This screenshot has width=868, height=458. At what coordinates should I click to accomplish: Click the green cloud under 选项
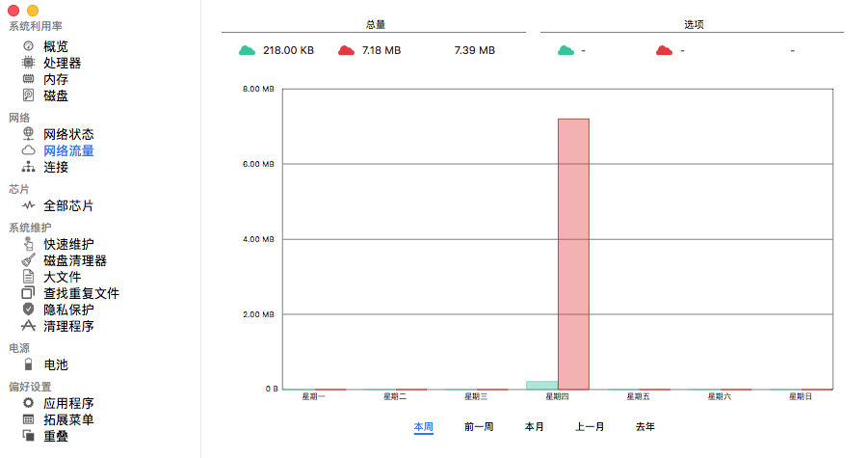coord(566,50)
